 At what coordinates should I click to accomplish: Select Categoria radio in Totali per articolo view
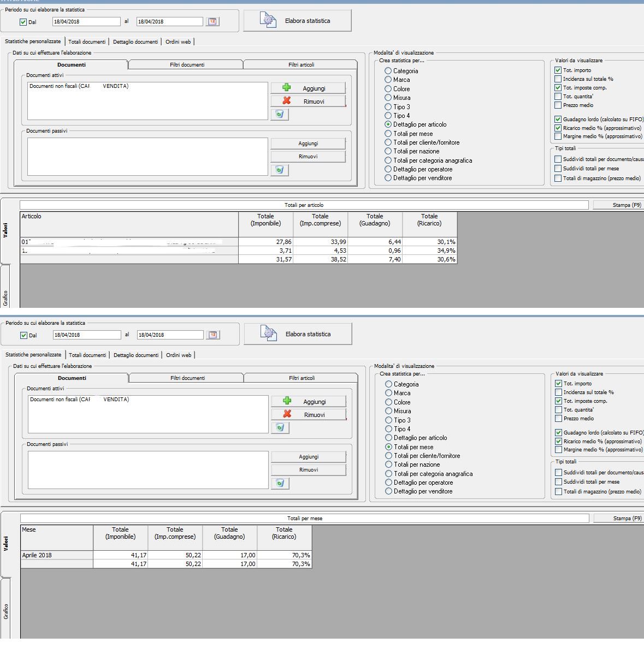tap(388, 71)
